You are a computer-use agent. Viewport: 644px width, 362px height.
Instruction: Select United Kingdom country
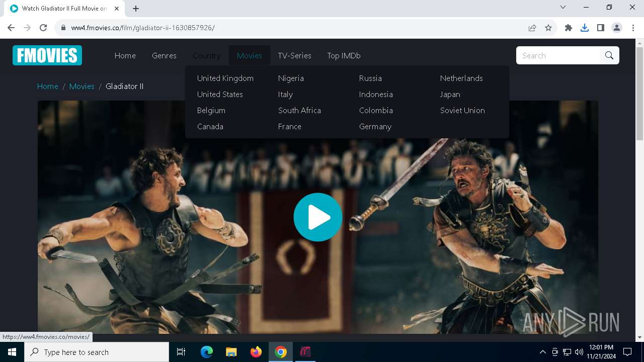(225, 78)
